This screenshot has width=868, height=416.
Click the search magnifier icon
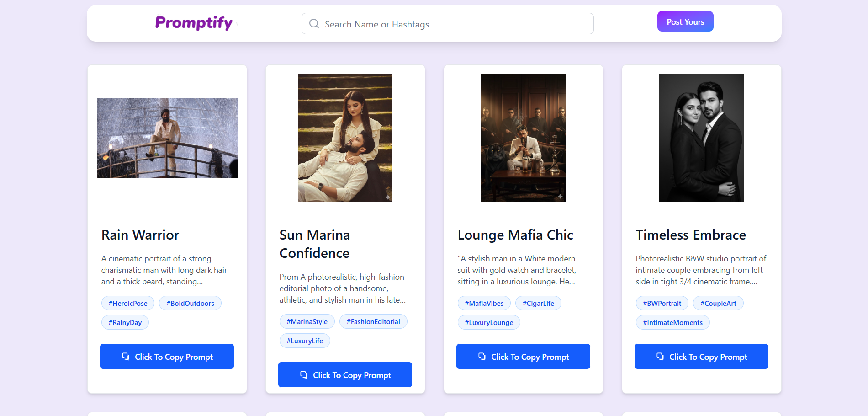(x=314, y=23)
